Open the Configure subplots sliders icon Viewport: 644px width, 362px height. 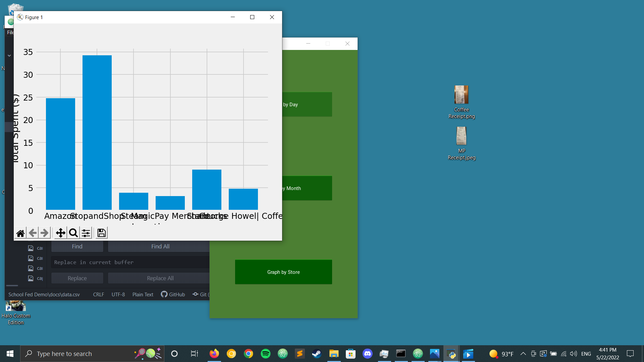pyautogui.click(x=86, y=233)
